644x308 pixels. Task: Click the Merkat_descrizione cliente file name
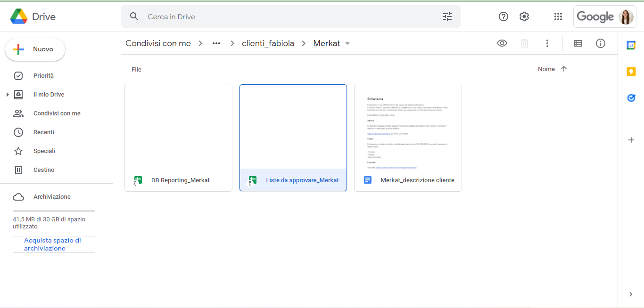point(418,180)
